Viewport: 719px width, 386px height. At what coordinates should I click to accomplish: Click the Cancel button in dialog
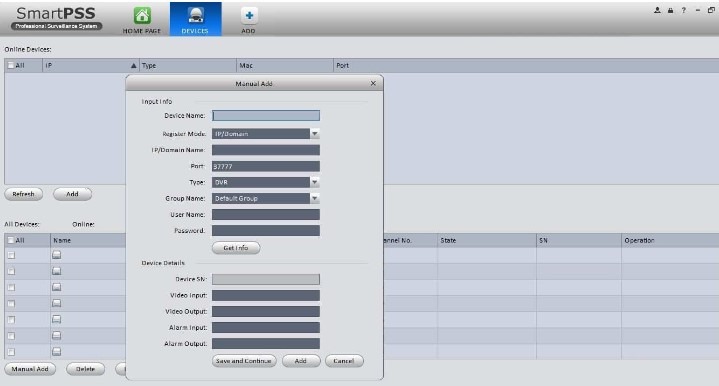[344, 361]
